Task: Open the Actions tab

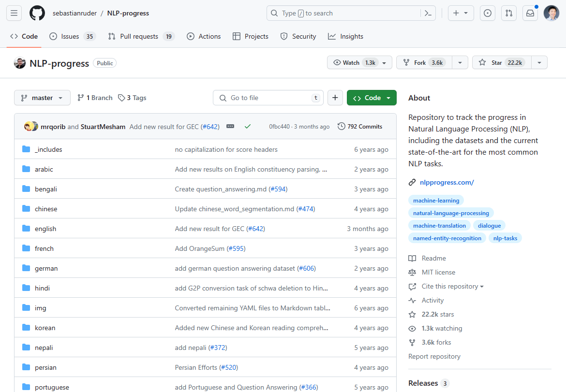Action: 204,36
